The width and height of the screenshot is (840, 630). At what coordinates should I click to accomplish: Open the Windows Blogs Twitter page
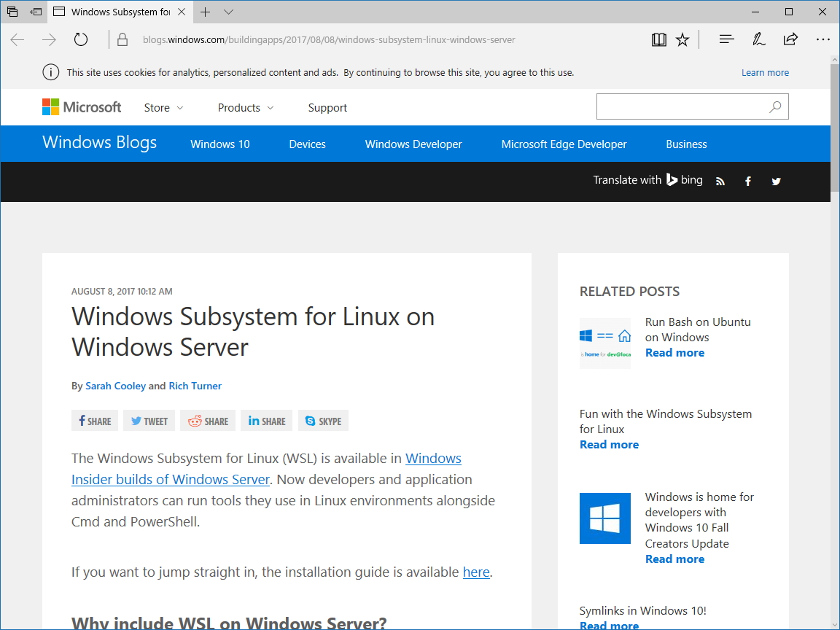point(776,181)
